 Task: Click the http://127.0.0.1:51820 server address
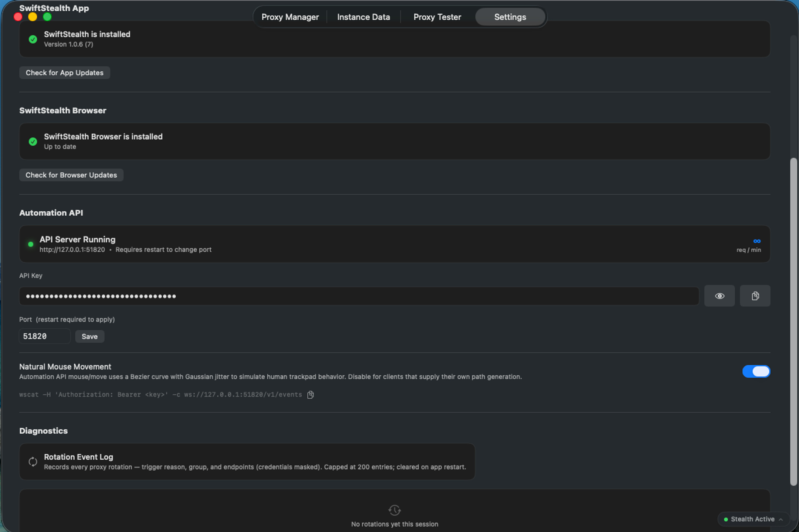pyautogui.click(x=72, y=250)
